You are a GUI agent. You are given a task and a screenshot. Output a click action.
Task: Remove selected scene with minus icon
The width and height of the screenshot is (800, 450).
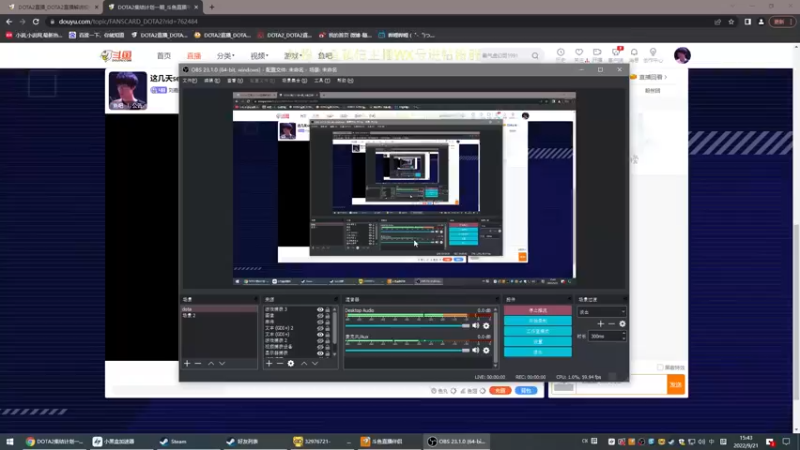[x=198, y=363]
